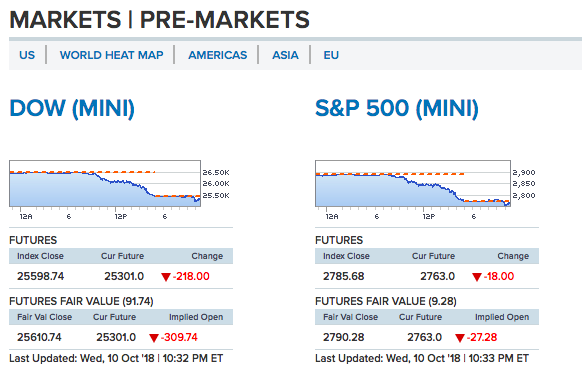
Task: Click the S&P Implied Open column header
Action: [x=502, y=317]
